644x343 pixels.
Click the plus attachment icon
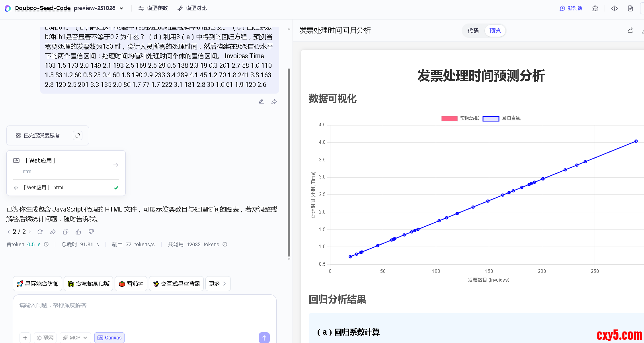click(x=25, y=337)
